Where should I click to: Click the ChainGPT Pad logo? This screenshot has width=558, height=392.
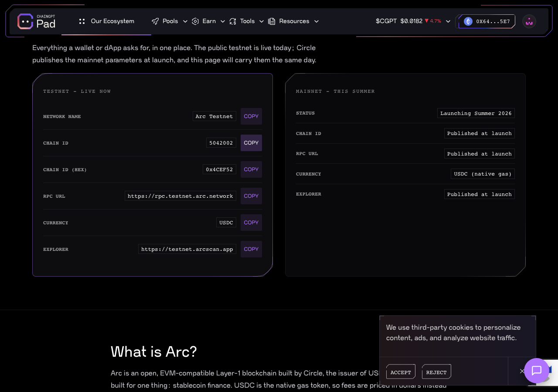point(37,21)
